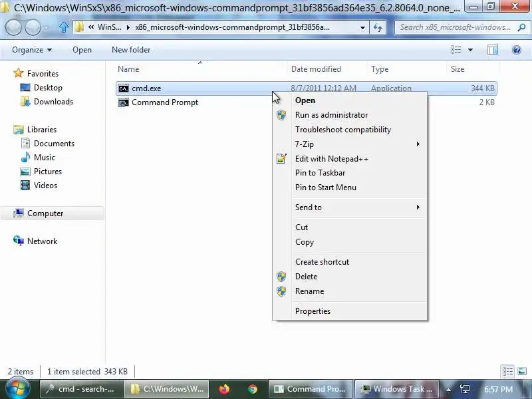Switch to Windows Task Manager taskbar button
This screenshot has width=532, height=399.
coord(396,389)
